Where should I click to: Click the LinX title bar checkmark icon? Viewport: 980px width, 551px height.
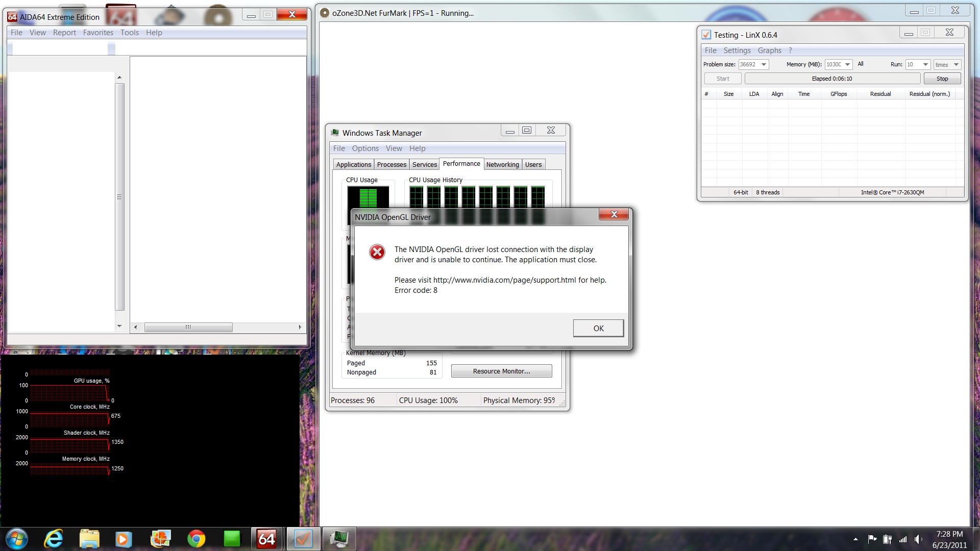tap(706, 35)
